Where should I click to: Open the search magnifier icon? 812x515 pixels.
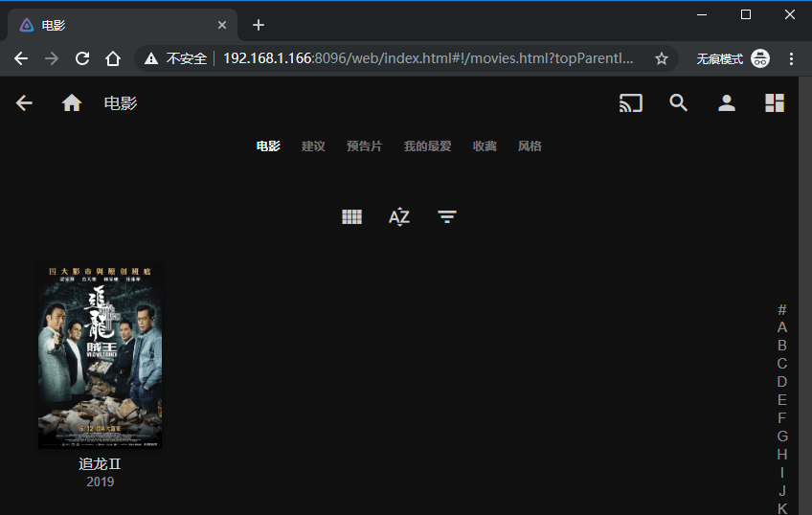point(679,103)
